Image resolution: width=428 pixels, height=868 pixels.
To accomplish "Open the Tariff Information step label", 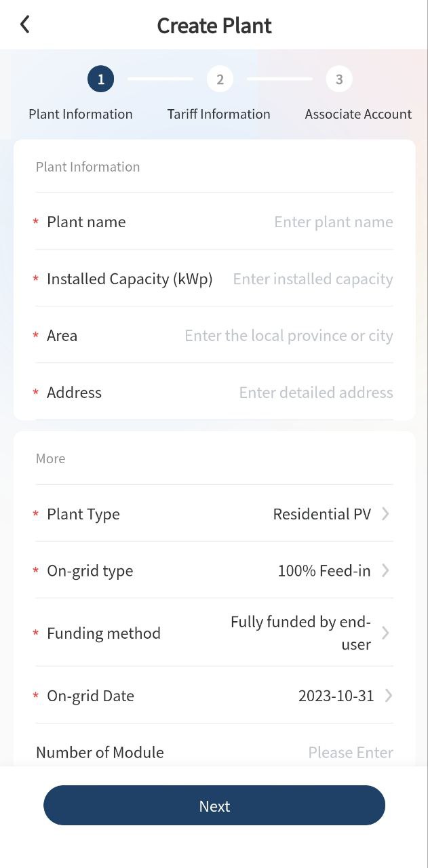I will coord(218,114).
